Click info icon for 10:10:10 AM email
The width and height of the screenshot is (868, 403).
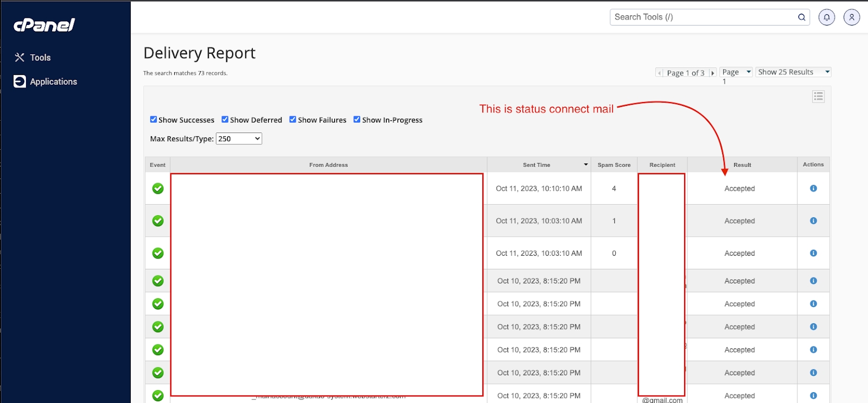[813, 188]
